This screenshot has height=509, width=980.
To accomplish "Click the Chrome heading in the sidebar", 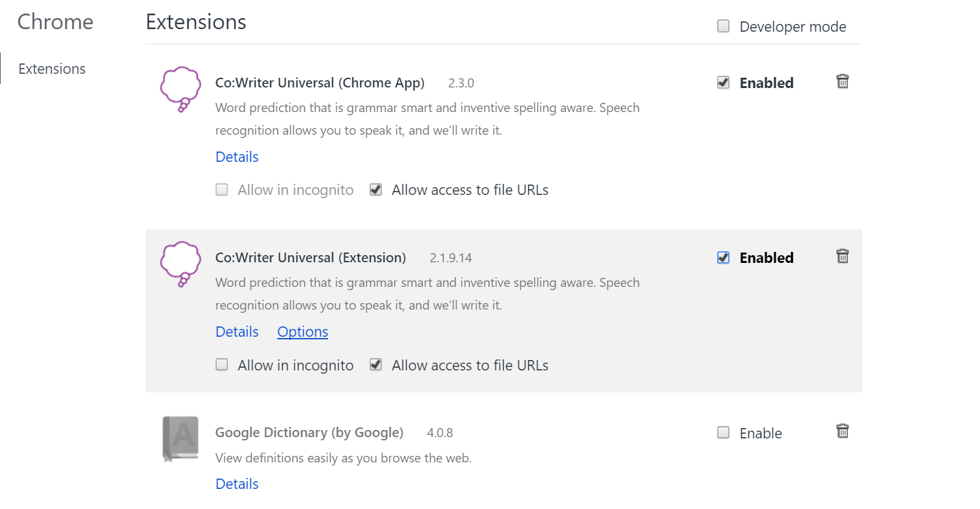I will [55, 22].
